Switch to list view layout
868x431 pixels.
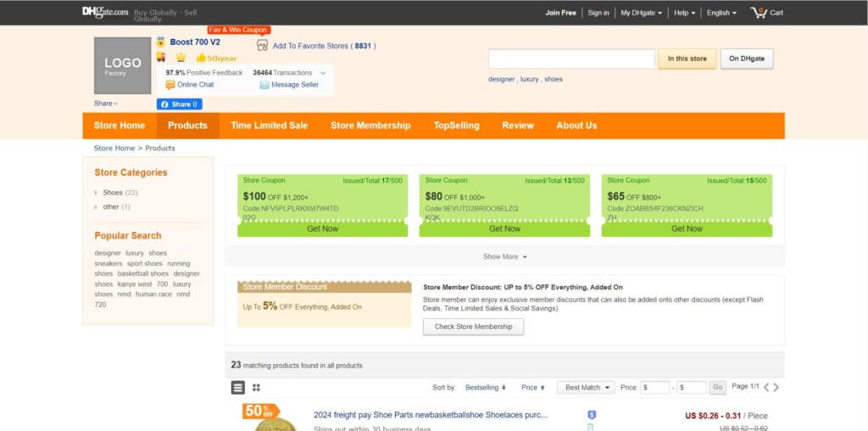click(x=238, y=387)
